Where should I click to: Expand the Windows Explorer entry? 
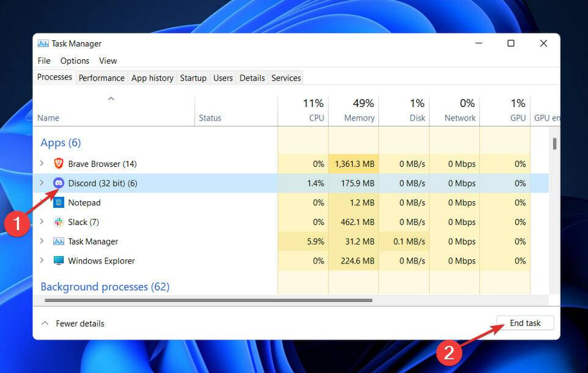coord(42,260)
